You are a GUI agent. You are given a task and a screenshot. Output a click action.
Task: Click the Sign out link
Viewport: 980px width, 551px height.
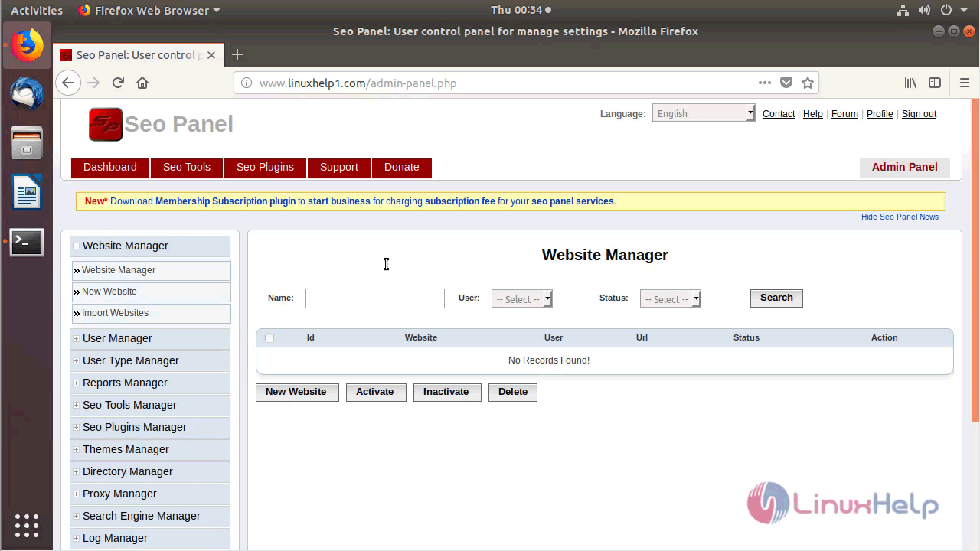coord(919,114)
